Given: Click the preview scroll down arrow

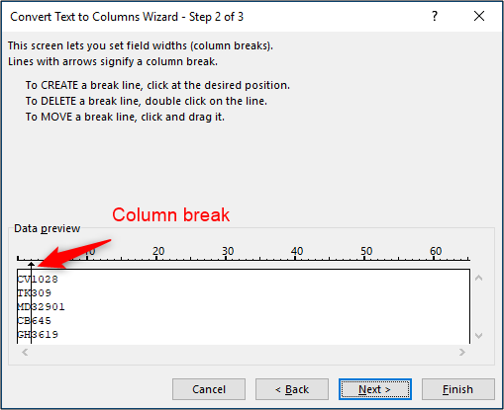Looking at the screenshot, I should [x=479, y=335].
